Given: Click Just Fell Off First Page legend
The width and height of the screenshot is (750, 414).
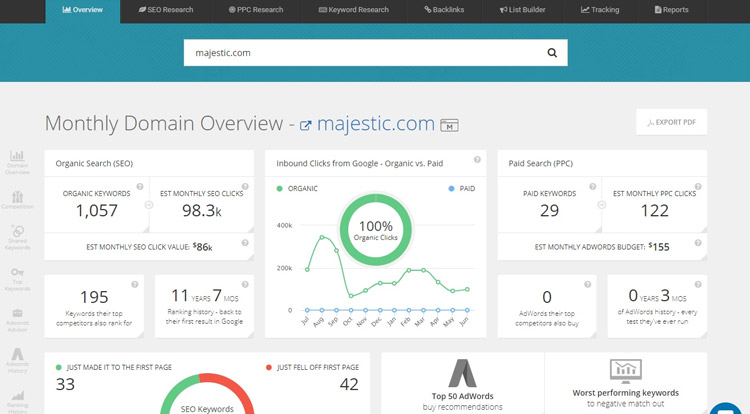Looking at the screenshot, I should click(x=312, y=367).
